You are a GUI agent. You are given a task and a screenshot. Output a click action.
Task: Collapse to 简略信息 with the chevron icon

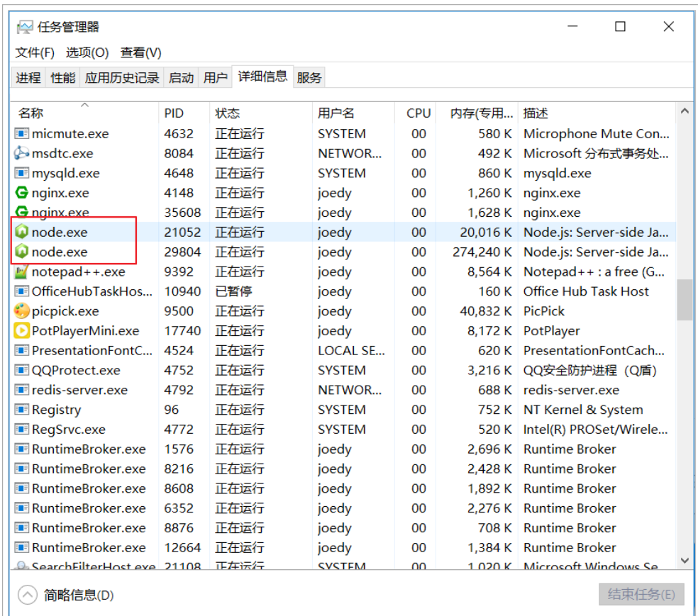click(x=28, y=595)
